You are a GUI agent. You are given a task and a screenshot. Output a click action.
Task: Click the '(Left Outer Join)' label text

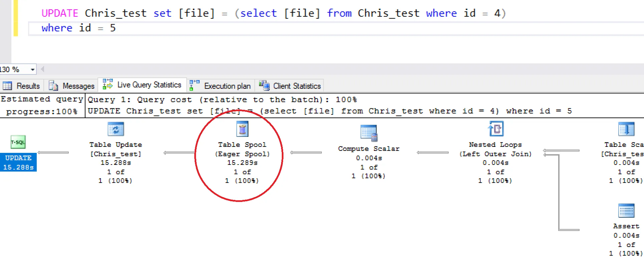pos(495,154)
